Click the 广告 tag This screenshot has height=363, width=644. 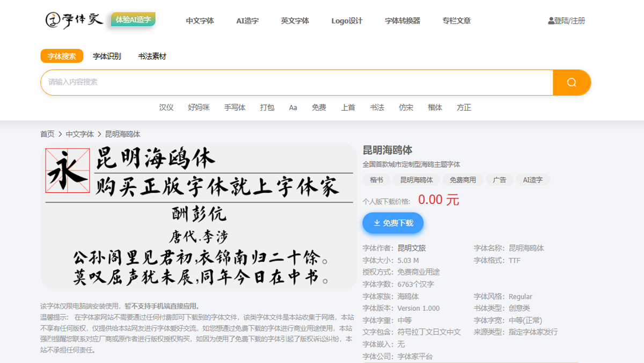pos(500,180)
